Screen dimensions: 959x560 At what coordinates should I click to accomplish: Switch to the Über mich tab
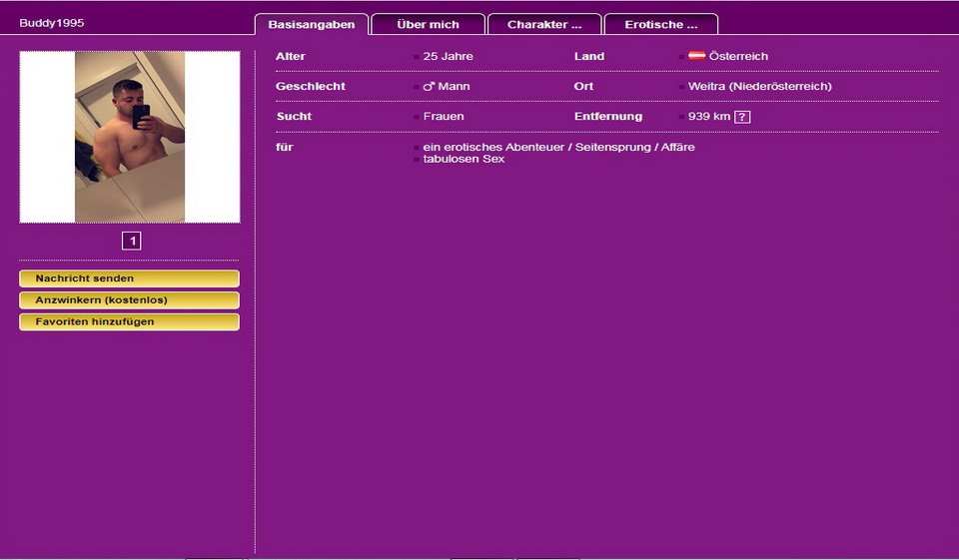click(x=428, y=24)
